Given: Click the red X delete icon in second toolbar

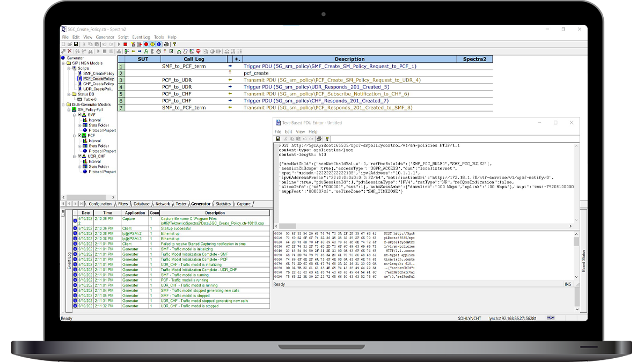Looking at the screenshot, I should click(69, 51).
